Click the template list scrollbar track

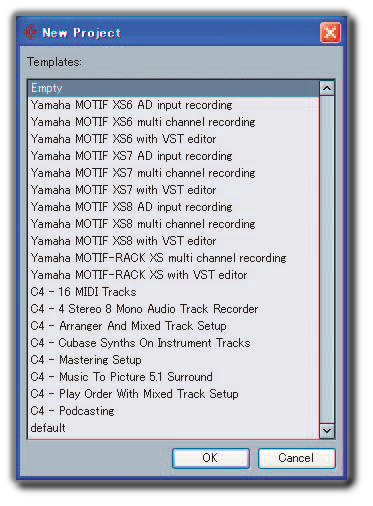[327, 260]
